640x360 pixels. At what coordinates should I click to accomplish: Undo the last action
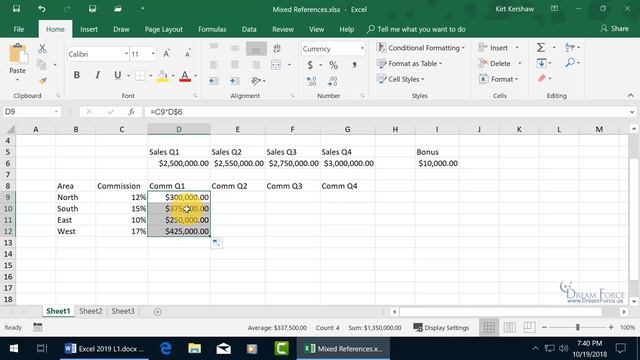click(x=42, y=9)
